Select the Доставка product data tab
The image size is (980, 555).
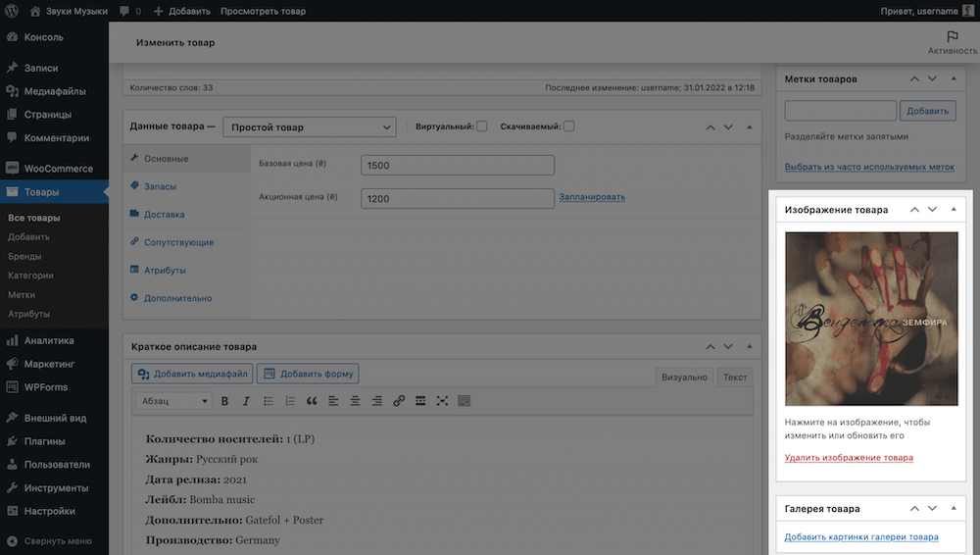pyautogui.click(x=187, y=214)
